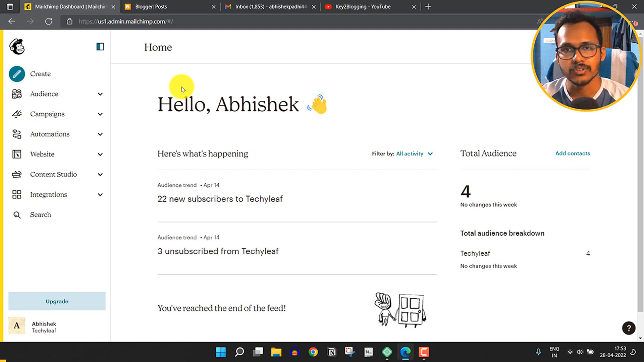This screenshot has height=362, width=644.
Task: Expand the Campaigns menu chevron
Action: (x=100, y=114)
